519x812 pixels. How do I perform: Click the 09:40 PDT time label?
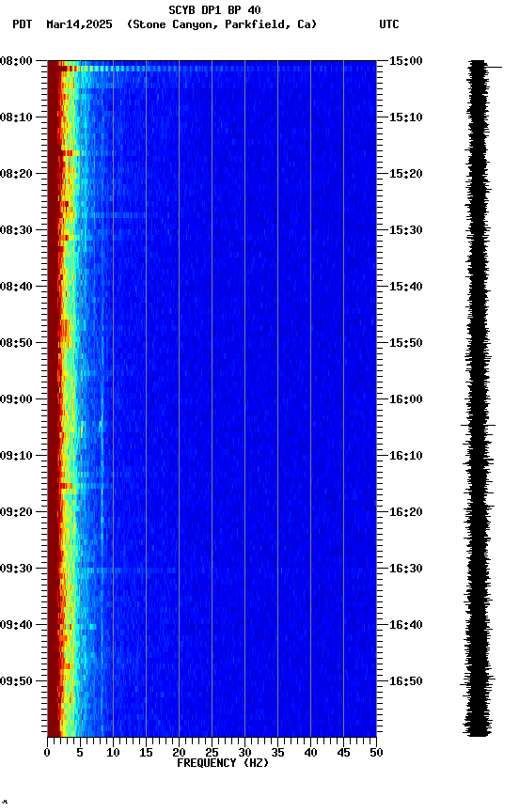16,626
